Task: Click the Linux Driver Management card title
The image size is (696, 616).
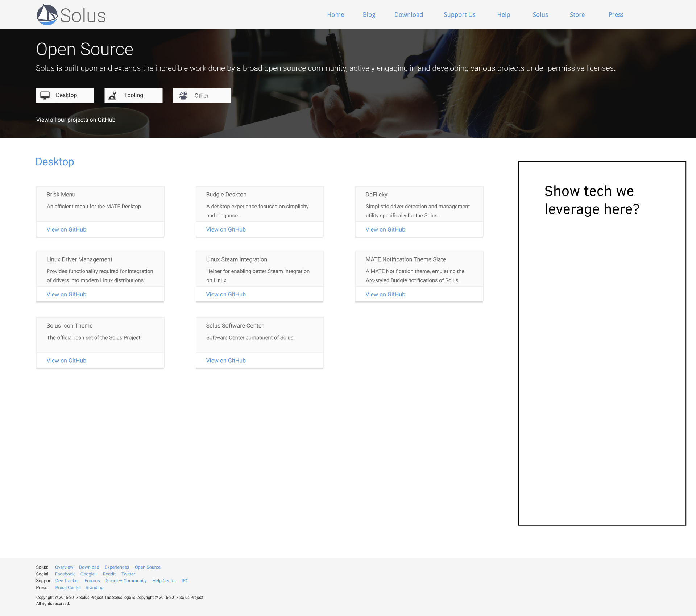Action: point(79,259)
